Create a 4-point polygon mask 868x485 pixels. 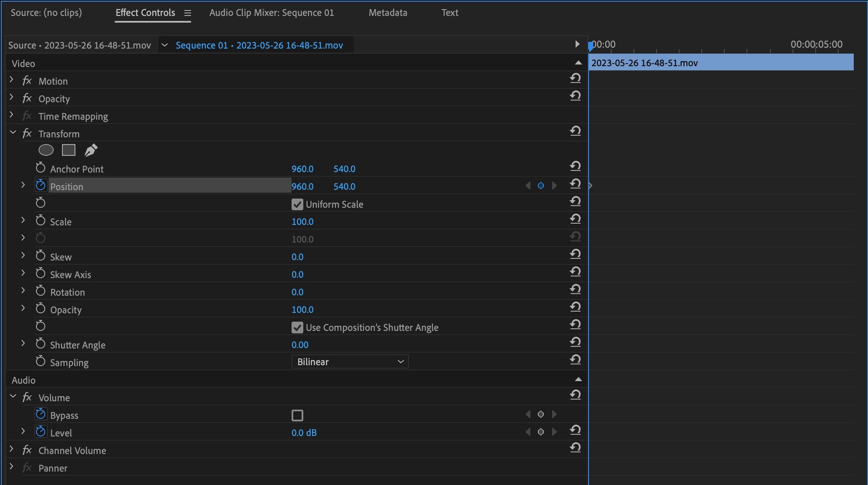69,150
